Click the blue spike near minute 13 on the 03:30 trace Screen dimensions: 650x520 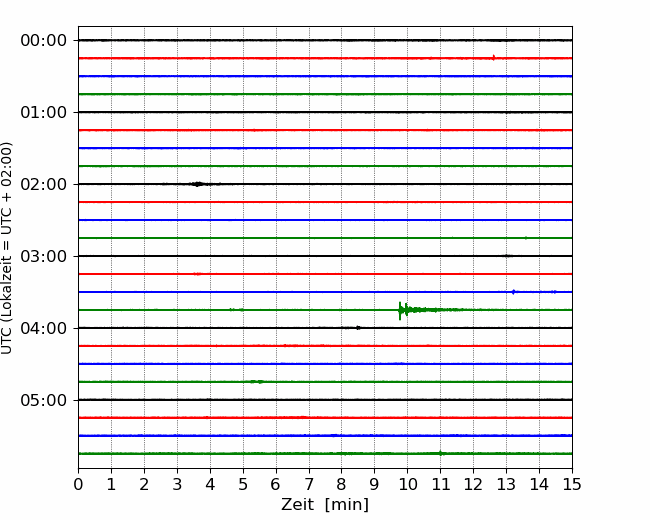tap(514, 292)
